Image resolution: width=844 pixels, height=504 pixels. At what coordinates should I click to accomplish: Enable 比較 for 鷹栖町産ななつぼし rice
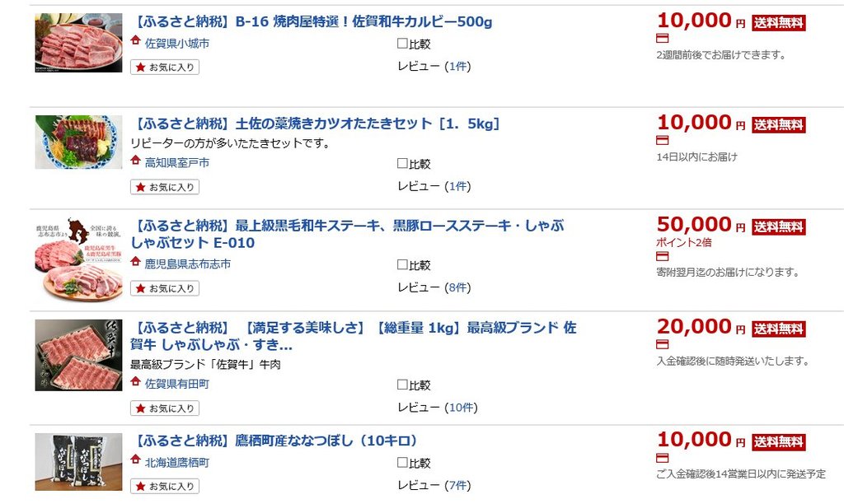402,464
